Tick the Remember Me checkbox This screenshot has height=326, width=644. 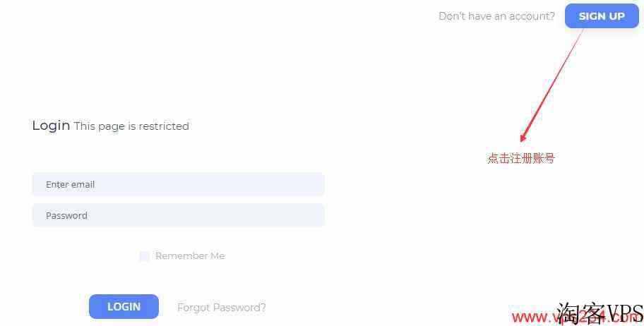[144, 256]
